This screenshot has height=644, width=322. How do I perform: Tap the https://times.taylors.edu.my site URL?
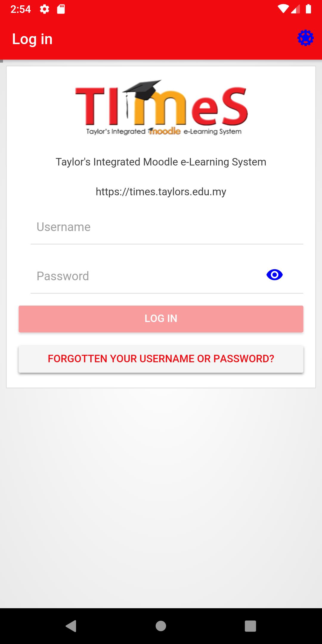pyautogui.click(x=161, y=192)
